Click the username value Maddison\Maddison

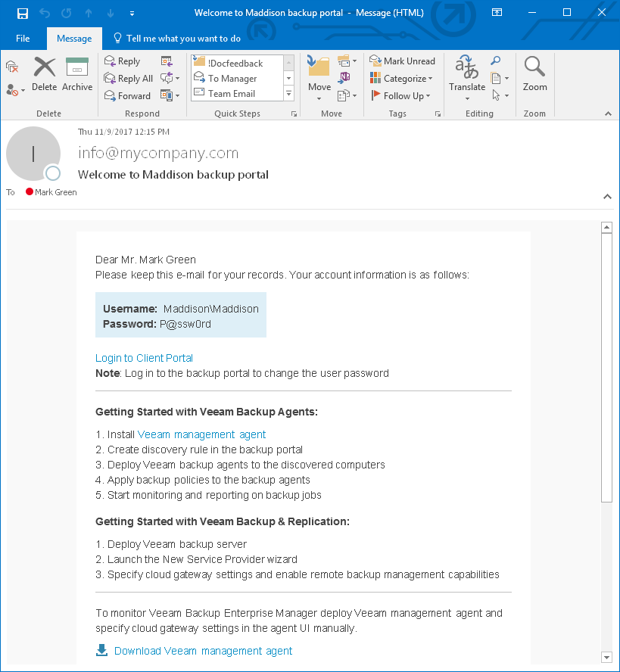tap(211, 309)
